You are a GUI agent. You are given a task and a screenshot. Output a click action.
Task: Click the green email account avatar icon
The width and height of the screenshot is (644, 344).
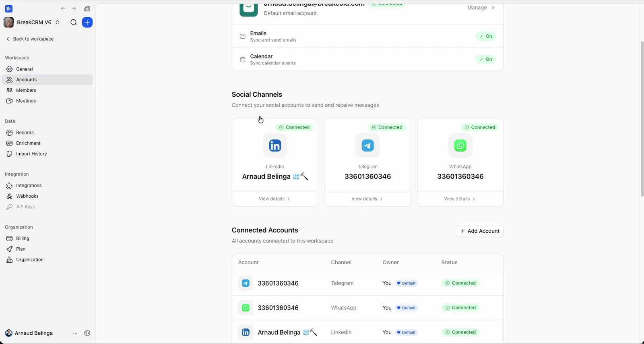(249, 10)
